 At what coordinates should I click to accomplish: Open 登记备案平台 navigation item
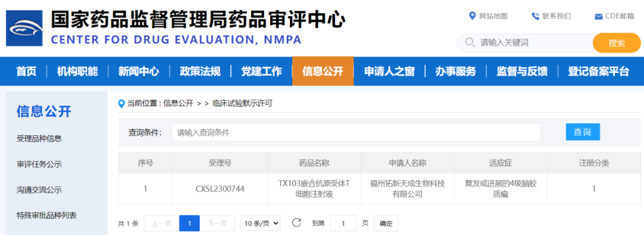[598, 71]
